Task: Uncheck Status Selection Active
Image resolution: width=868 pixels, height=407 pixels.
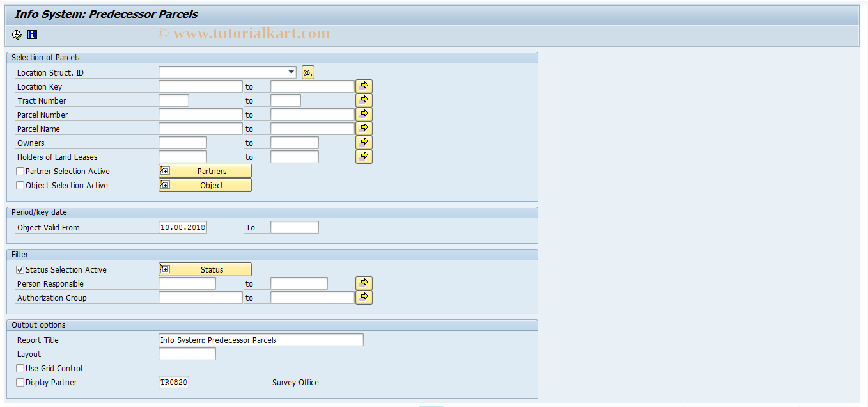Action: pos(20,270)
